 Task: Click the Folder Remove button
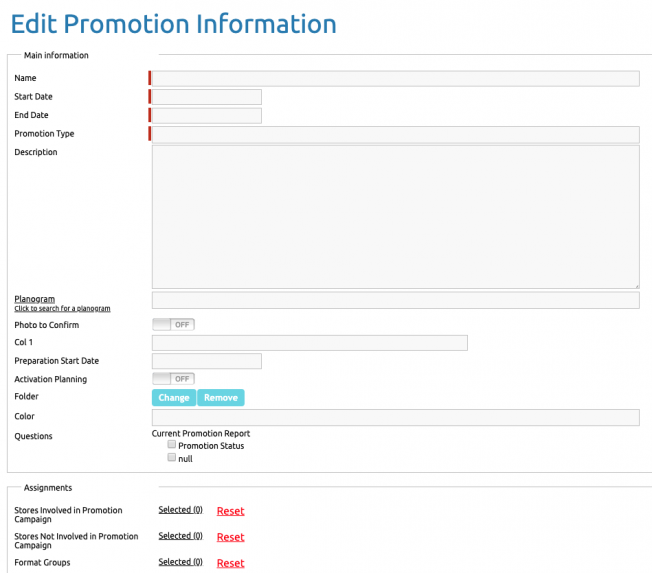click(x=221, y=398)
